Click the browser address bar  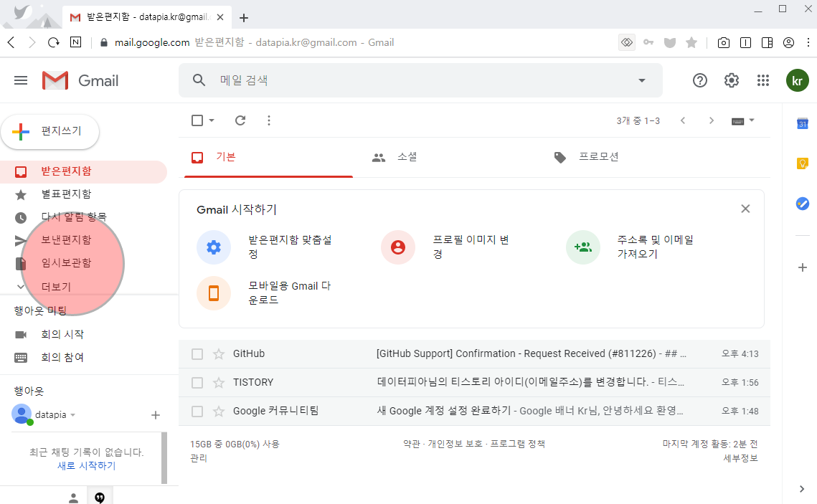[x=354, y=43]
